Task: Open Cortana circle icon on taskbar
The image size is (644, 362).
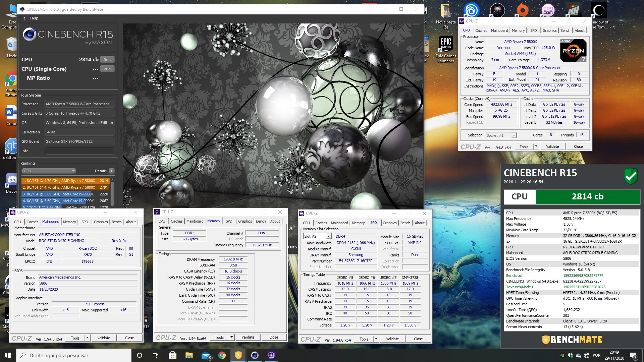Action: pos(140,355)
